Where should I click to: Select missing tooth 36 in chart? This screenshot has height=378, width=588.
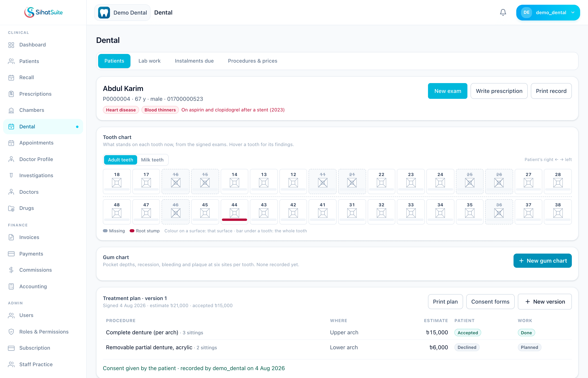499,212
